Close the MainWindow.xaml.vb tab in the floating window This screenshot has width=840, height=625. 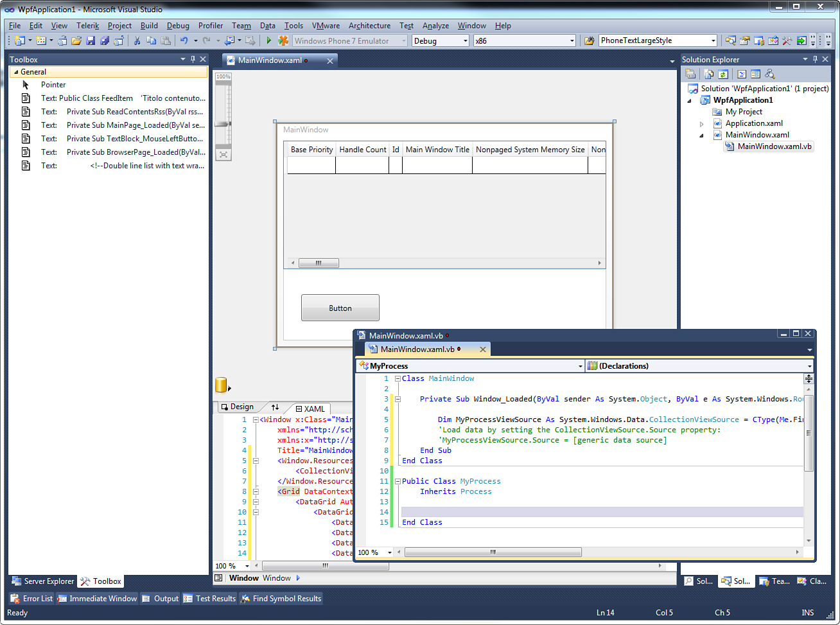coord(483,349)
